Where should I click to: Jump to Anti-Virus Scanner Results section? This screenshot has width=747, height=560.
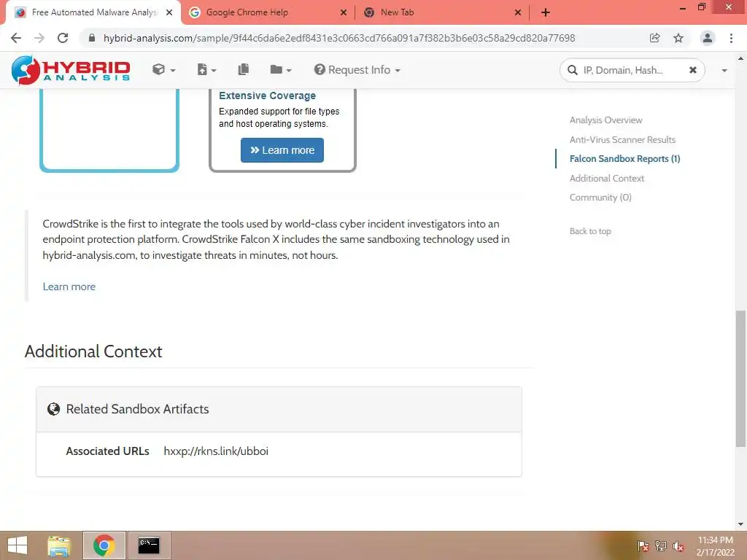(622, 139)
